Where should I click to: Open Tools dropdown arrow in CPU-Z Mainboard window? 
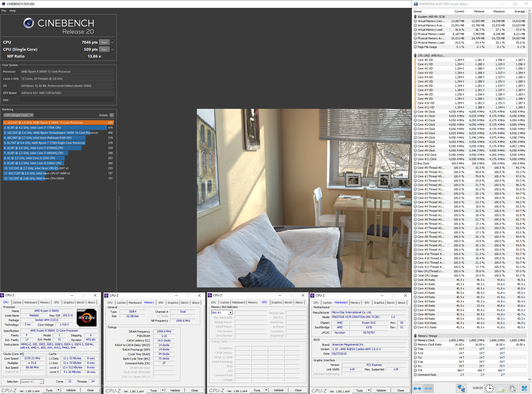coord(369,390)
